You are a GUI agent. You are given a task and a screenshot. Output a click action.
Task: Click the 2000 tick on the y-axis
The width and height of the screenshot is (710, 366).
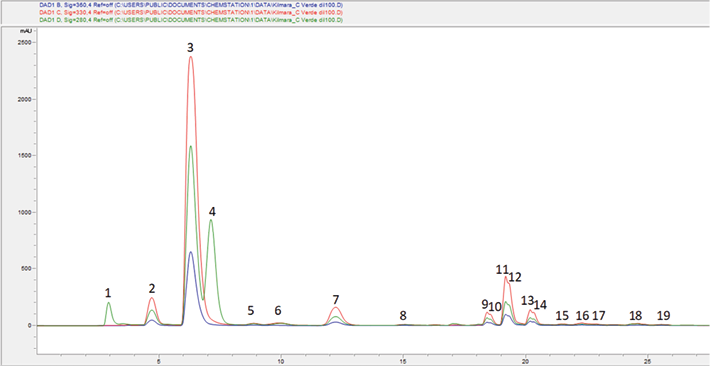[x=25, y=99]
